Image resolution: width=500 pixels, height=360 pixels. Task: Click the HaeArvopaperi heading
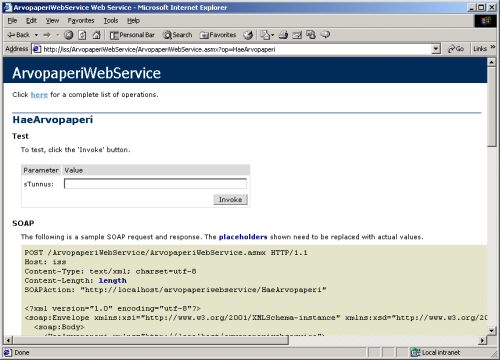pos(53,120)
